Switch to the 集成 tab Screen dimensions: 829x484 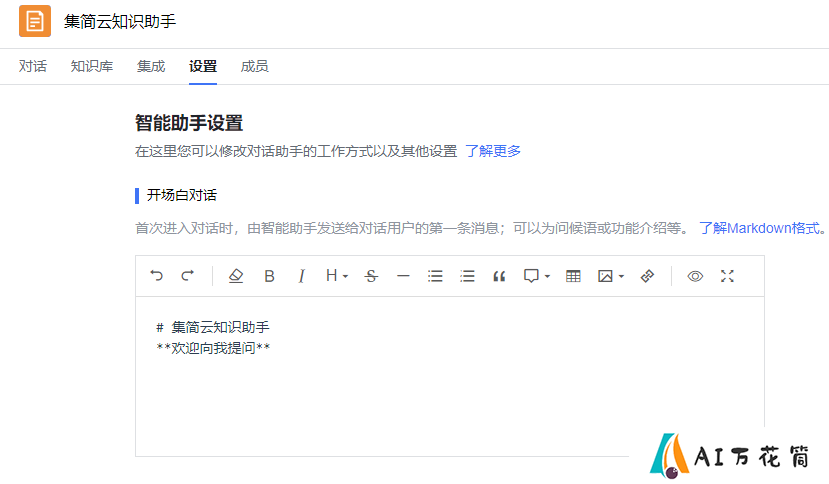pos(151,67)
